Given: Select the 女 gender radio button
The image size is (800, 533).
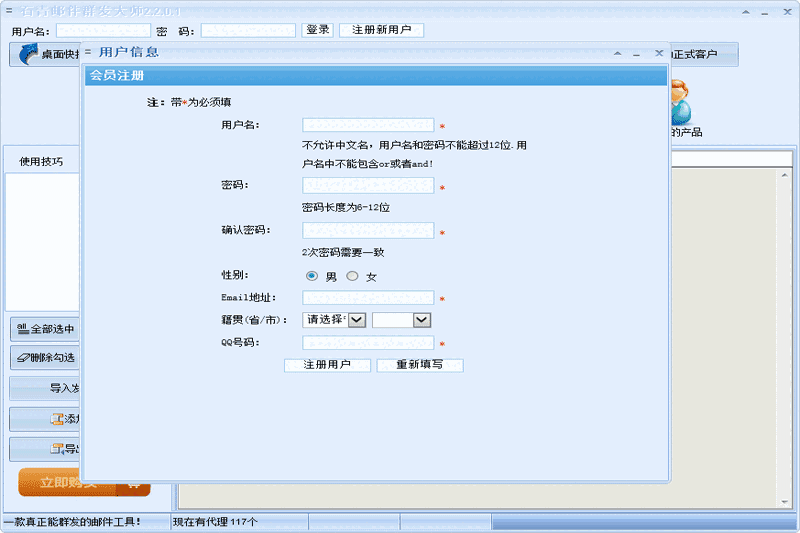Looking at the screenshot, I should pos(352,276).
